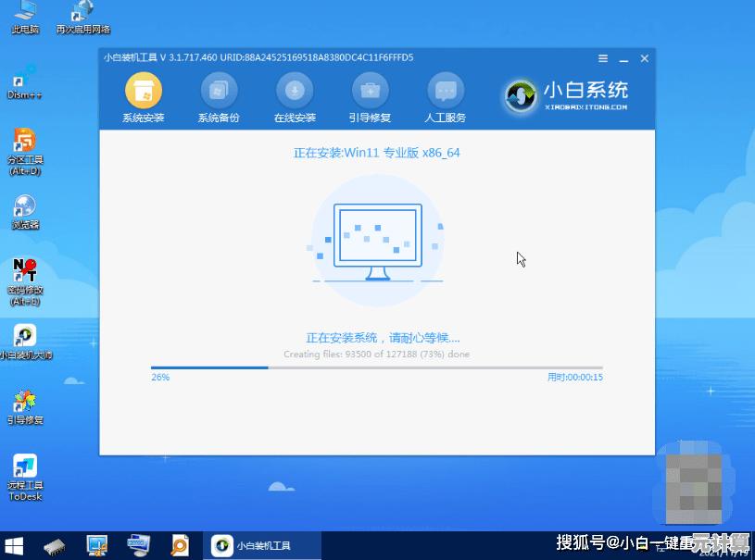Activate the 小白装机工具 taskbar button
Screen dimensions: 755x560
(x=262, y=545)
